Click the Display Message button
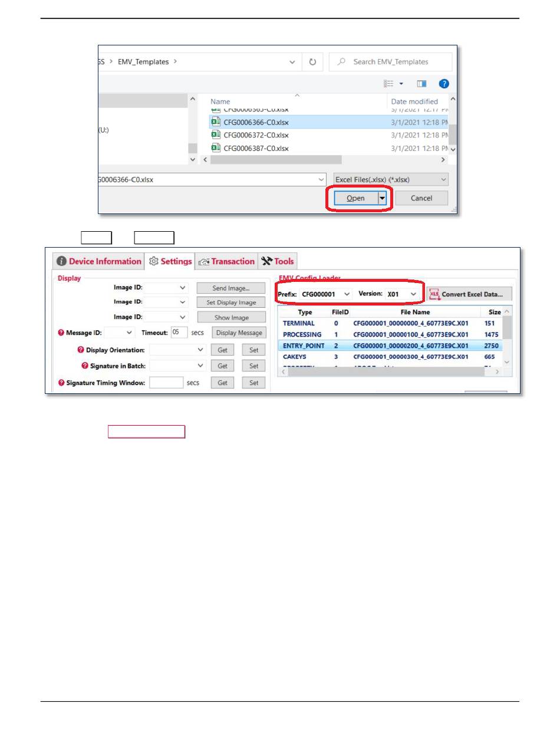Screen dimensions: 560x743 (239, 333)
